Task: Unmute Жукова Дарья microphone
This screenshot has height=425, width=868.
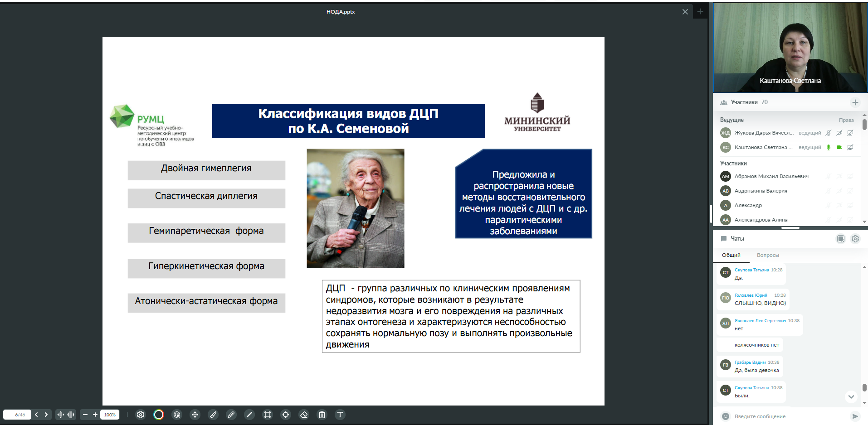Action: pos(829,133)
